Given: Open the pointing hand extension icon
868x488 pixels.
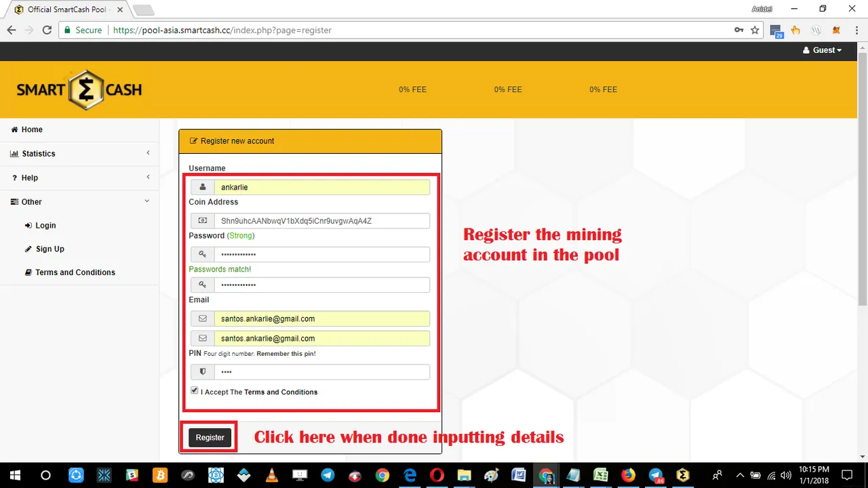Looking at the screenshot, I should pos(795,30).
